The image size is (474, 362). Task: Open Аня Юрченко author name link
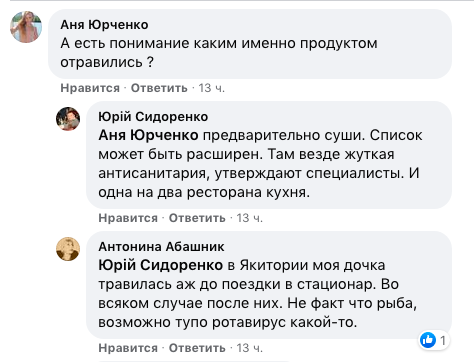(104, 25)
